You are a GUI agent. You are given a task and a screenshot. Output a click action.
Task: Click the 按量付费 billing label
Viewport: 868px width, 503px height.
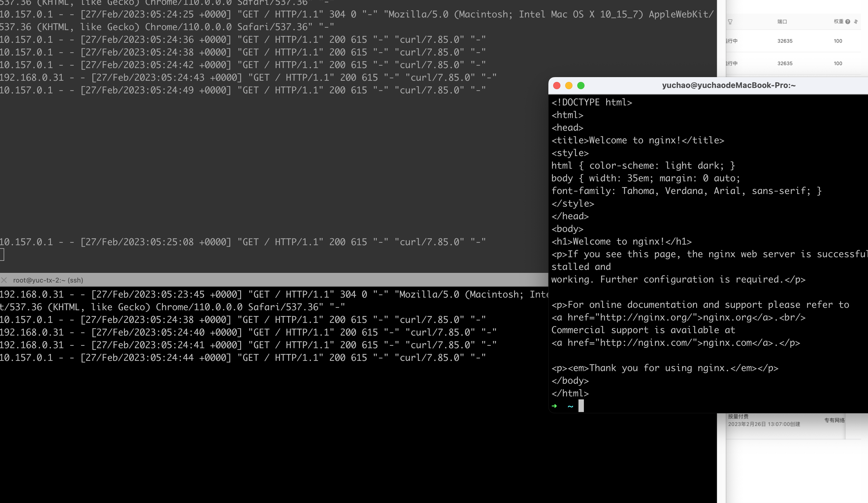738,417
